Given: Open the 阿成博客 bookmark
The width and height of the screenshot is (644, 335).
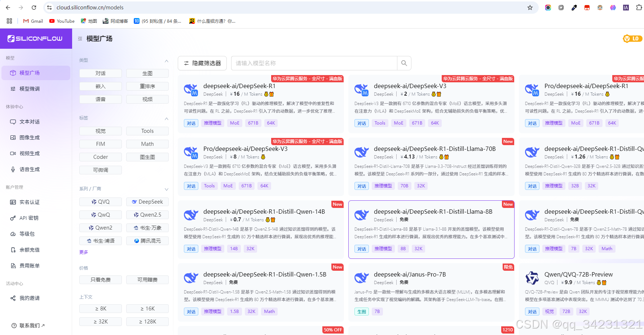Looking at the screenshot, I should tap(115, 21).
